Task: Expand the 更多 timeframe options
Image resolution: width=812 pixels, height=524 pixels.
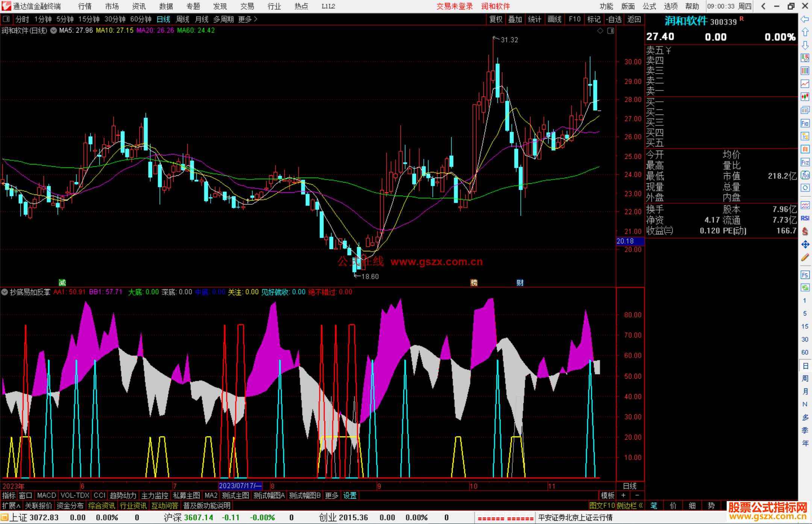Action: pyautogui.click(x=247, y=19)
